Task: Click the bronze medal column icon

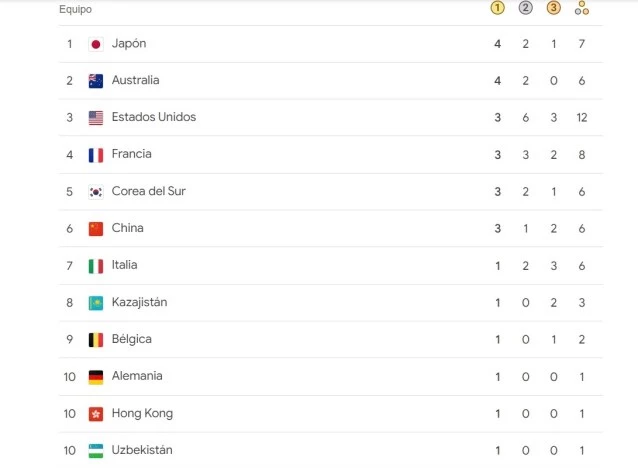Action: [553, 8]
